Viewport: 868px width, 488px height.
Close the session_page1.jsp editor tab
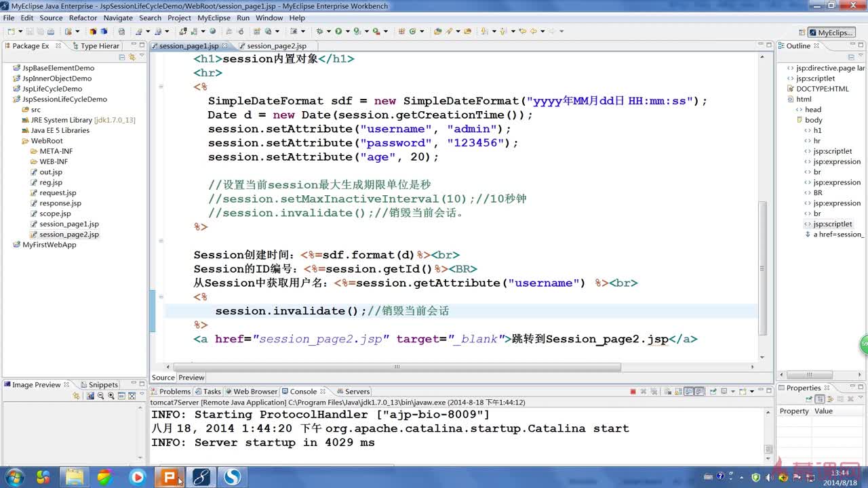point(225,45)
